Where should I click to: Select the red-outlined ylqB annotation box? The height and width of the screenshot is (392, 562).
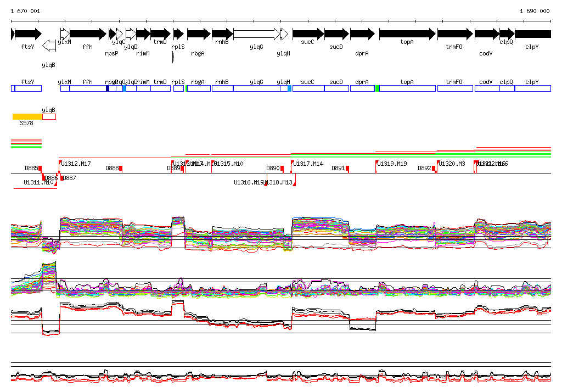pos(49,116)
